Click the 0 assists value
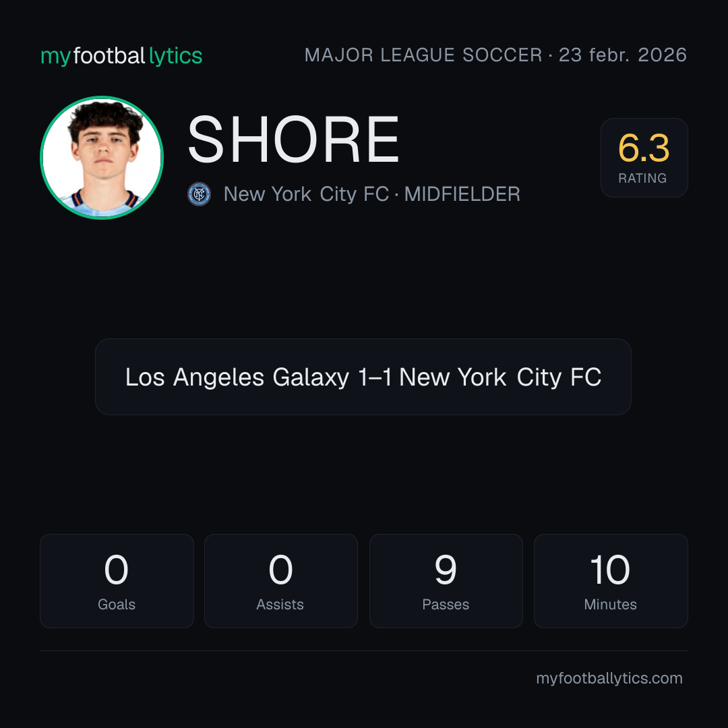The height and width of the screenshot is (728, 728). pos(281,570)
